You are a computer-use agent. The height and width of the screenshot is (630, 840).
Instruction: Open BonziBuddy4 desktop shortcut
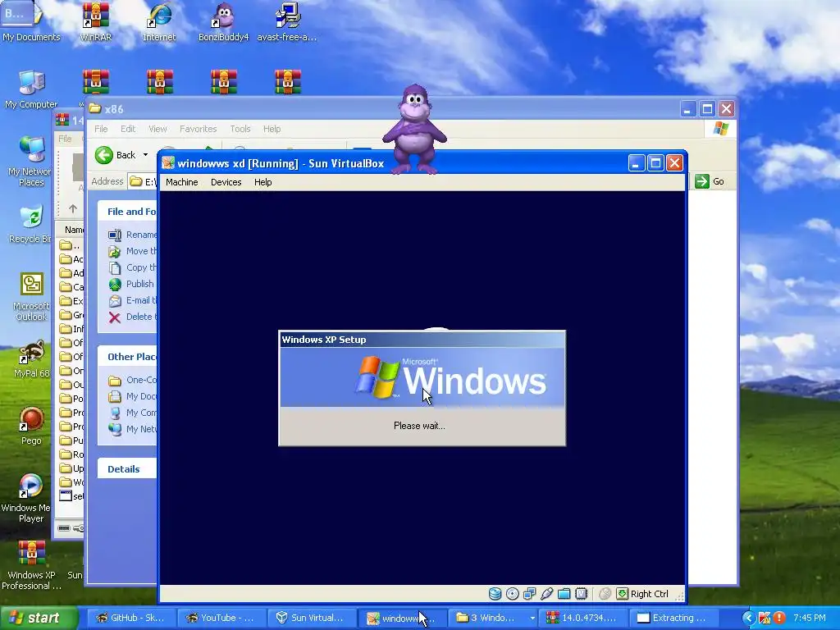tap(223, 21)
